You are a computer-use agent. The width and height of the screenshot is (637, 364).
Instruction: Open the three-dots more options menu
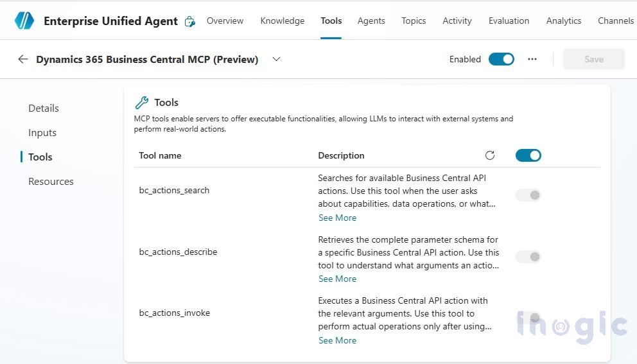point(532,59)
